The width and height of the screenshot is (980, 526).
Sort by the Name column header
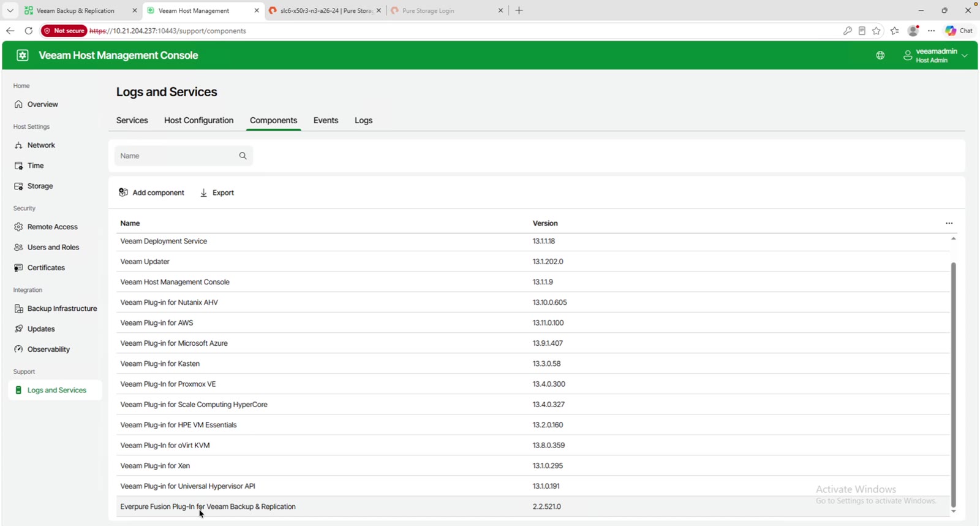(130, 223)
